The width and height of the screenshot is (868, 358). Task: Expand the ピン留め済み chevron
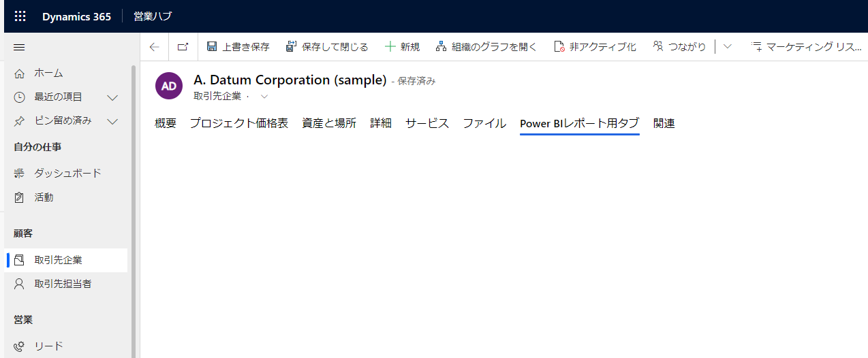pos(113,121)
